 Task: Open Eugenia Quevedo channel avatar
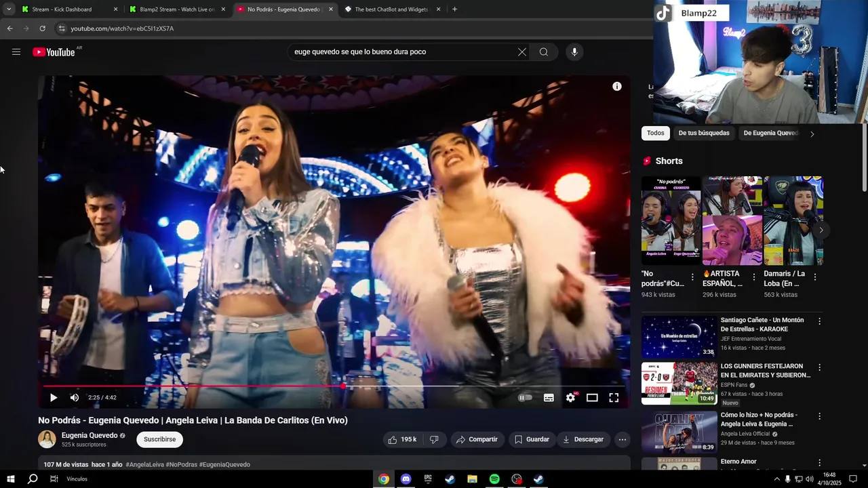click(47, 439)
